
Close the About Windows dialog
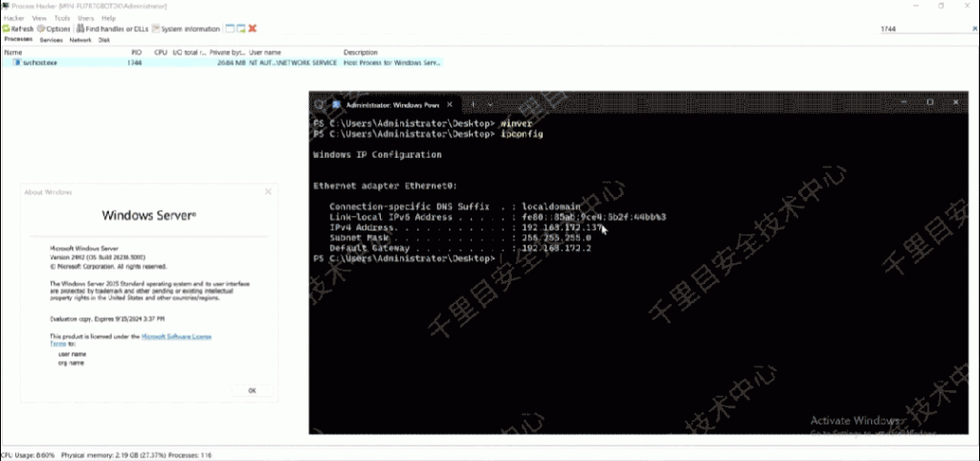[x=268, y=192]
